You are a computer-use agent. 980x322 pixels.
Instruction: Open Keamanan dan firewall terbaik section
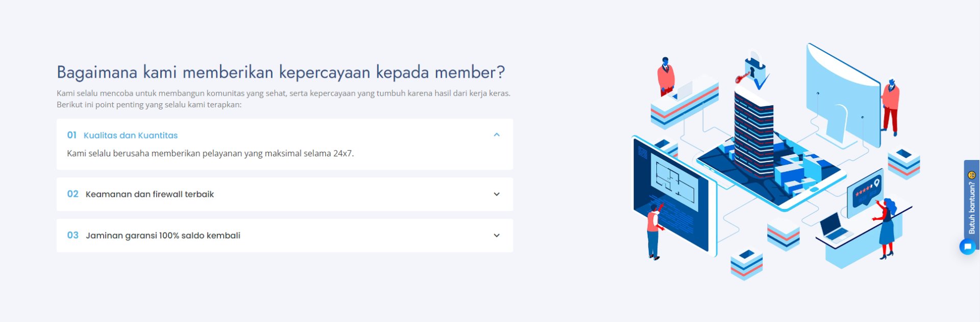(x=285, y=194)
